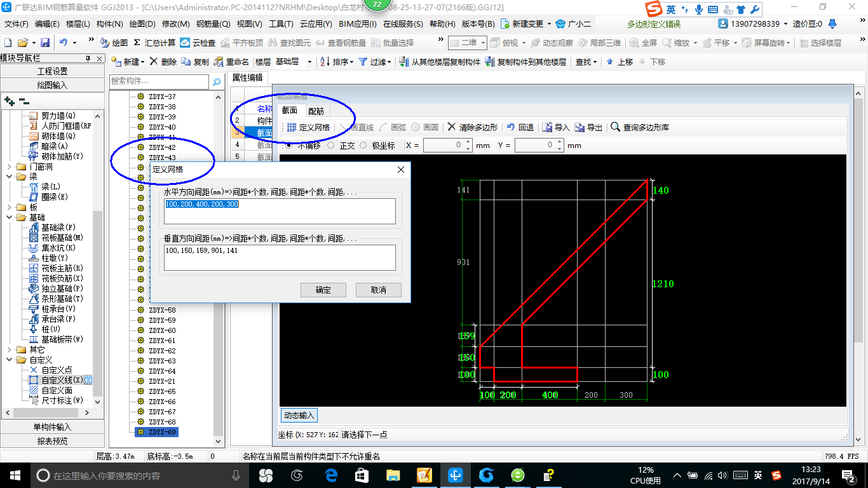Viewport: 868px width, 488px height.
Task: Move the component up with 上移
Action: (x=620, y=62)
